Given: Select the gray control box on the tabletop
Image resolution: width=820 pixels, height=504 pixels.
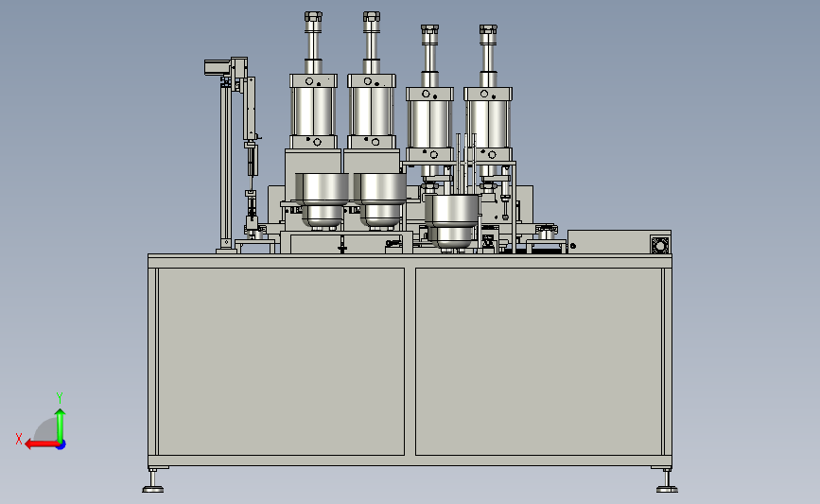Looking at the screenshot, I should pos(619,243).
